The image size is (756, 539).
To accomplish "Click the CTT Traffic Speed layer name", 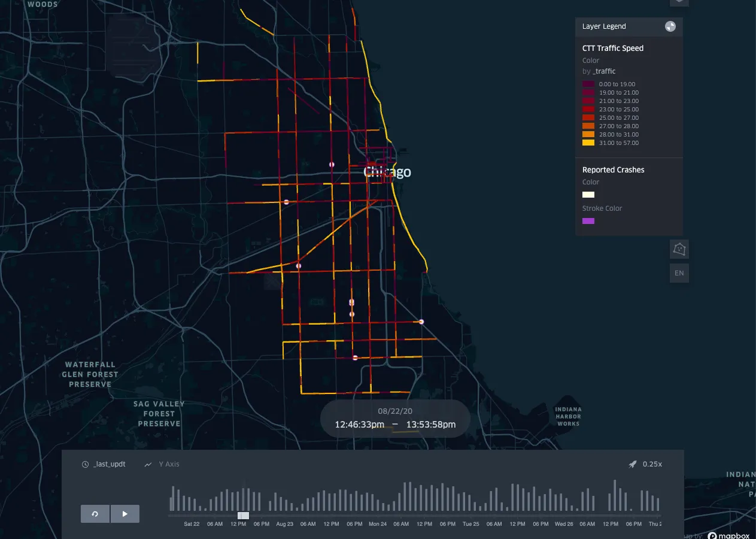I will [x=613, y=49].
